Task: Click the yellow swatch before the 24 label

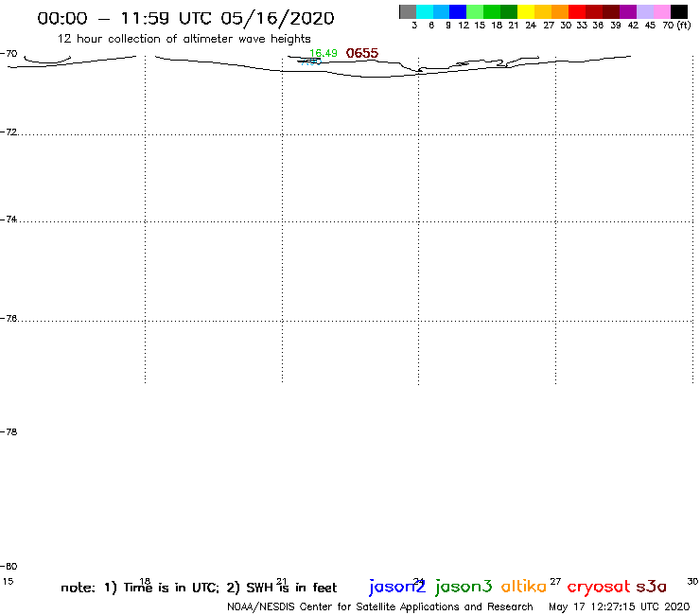Action: pos(526,11)
